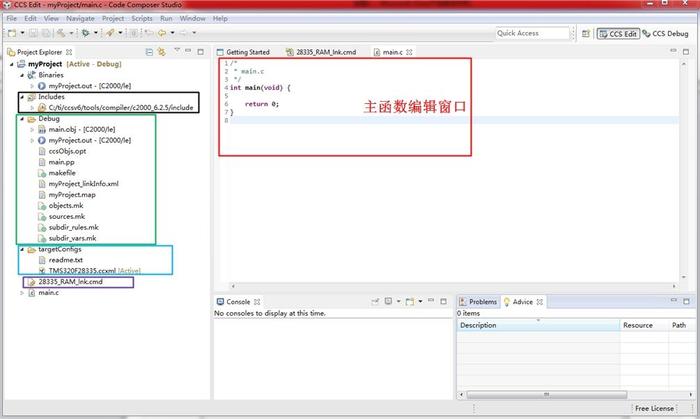Collapse the Binaries folder node
The image size is (700, 419).
click(22, 75)
